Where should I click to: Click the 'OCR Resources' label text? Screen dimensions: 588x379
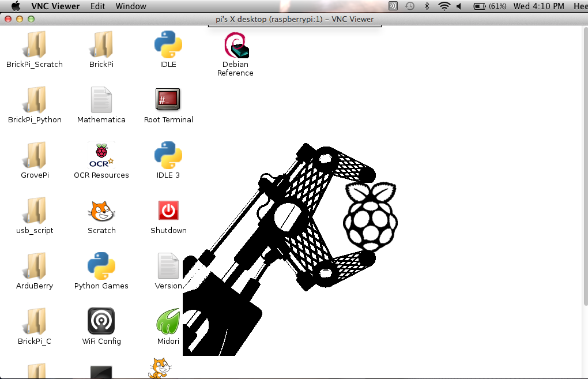click(101, 175)
